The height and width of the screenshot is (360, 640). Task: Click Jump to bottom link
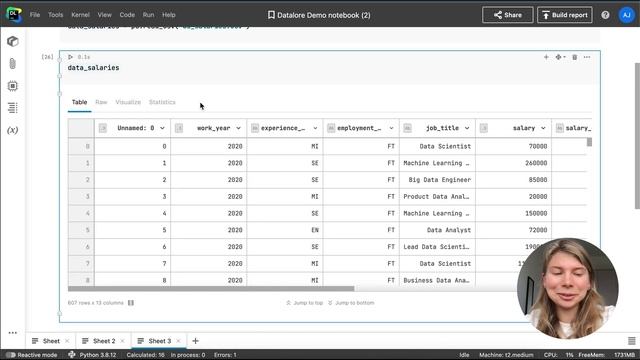coord(351,303)
